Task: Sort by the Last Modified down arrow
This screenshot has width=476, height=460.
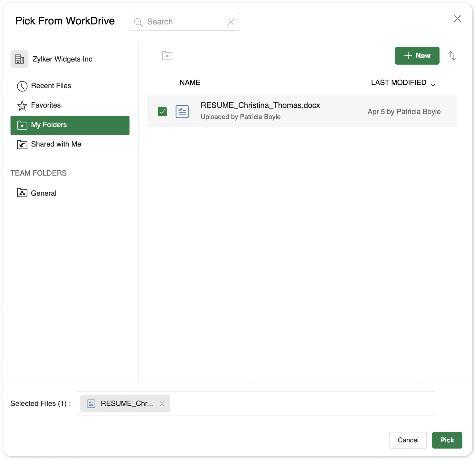Action: coord(433,83)
